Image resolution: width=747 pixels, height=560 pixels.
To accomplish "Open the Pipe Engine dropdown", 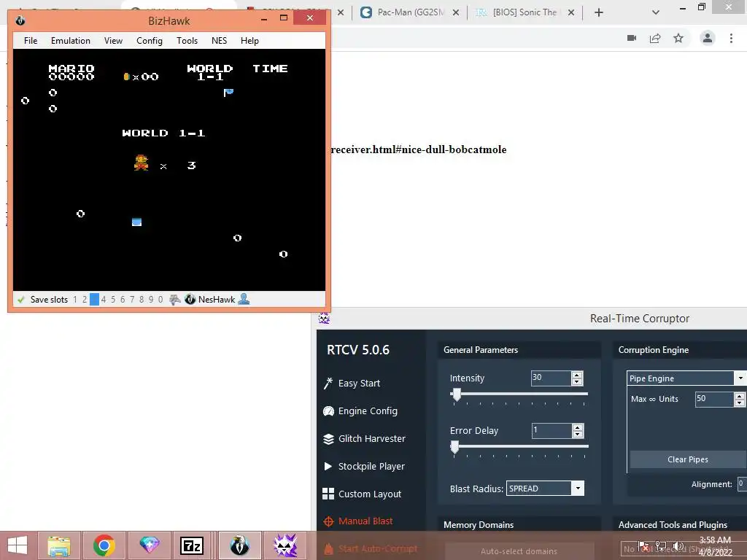I will 686,378.
